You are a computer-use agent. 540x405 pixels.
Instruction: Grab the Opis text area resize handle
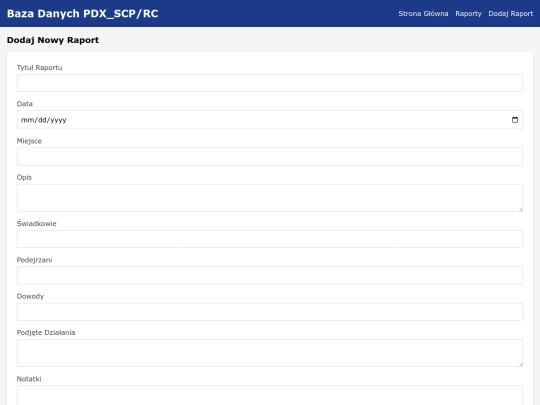[520, 209]
